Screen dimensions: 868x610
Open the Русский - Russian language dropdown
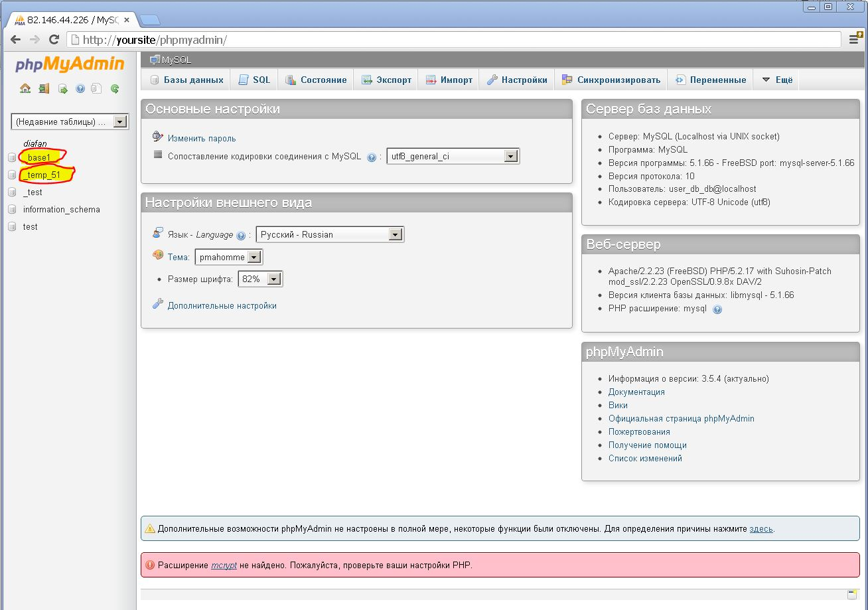pos(330,234)
